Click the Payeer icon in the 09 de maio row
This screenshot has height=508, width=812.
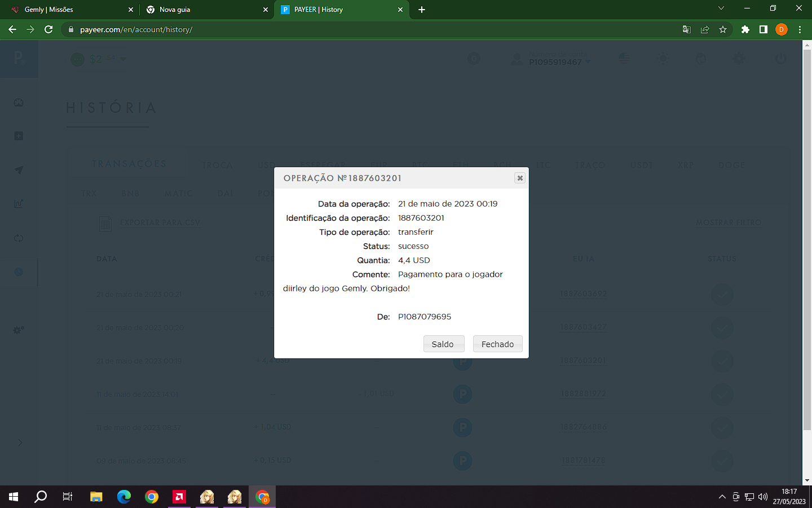tap(462, 461)
